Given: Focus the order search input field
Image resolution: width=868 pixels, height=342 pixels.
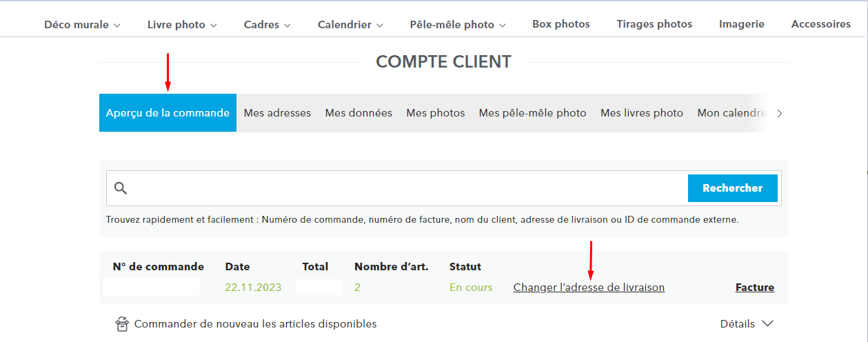Looking at the screenshot, I should coord(407,188).
